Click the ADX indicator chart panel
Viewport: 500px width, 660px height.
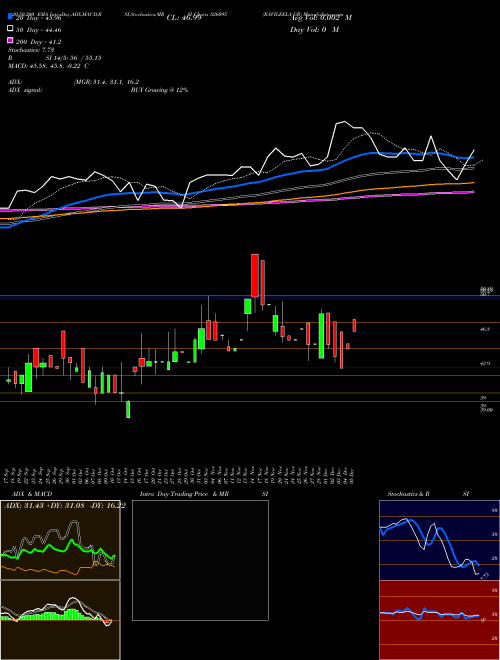pyautogui.click(x=60, y=540)
